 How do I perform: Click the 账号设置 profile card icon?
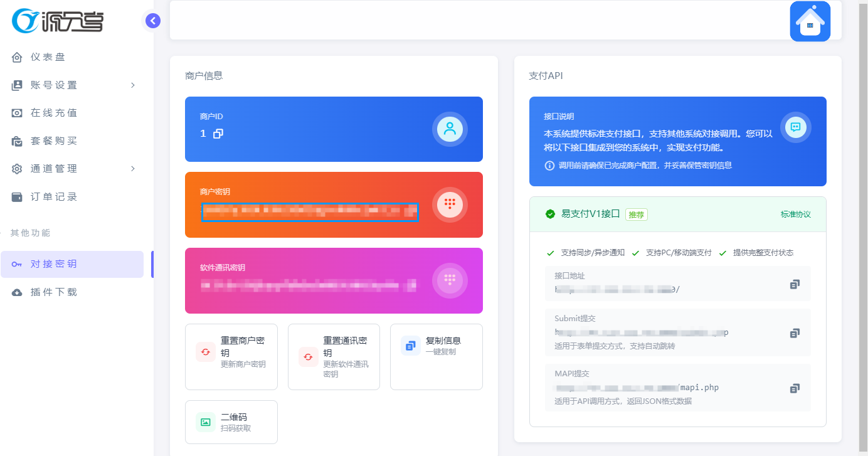pyautogui.click(x=18, y=85)
